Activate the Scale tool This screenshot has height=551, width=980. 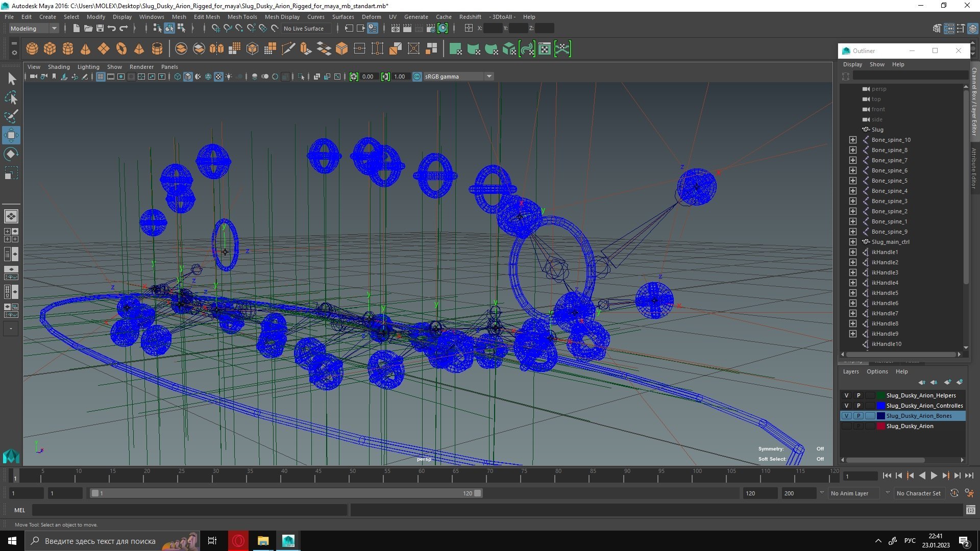[11, 173]
